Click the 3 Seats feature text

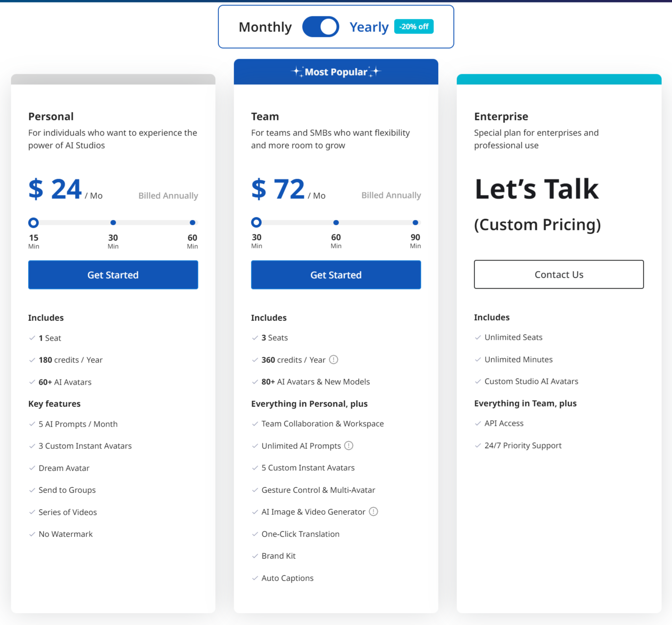275,338
